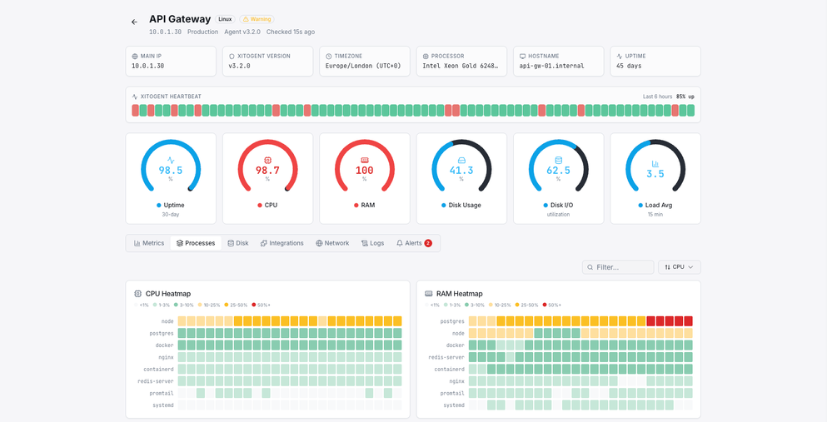This screenshot has height=422, width=827.
Task: Click the RAM gauge memory icon
Action: (364, 160)
